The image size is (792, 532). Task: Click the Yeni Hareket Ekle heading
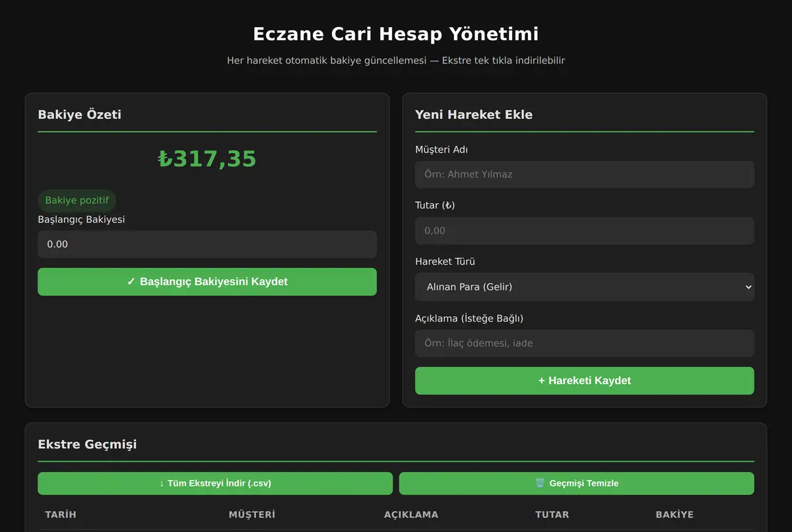point(474,114)
